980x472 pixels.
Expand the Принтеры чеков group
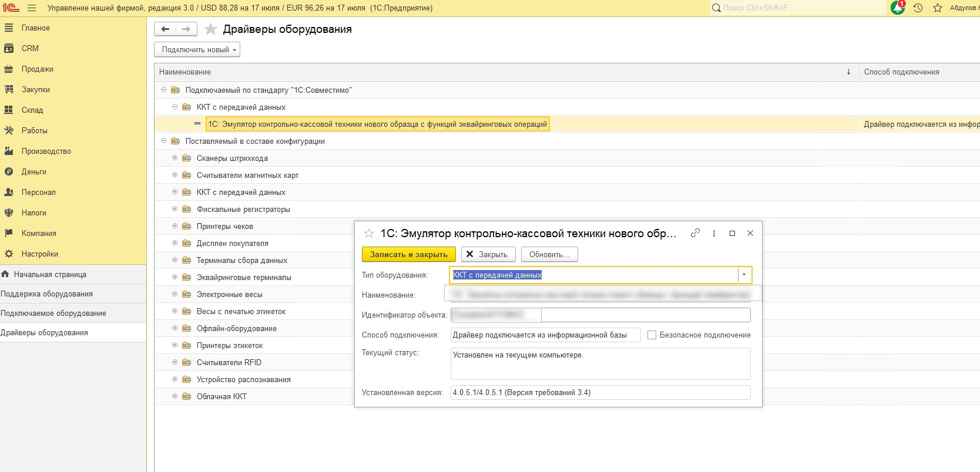tap(174, 226)
